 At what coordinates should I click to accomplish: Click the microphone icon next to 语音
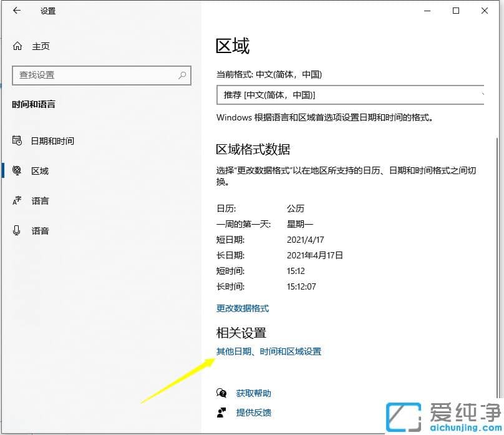click(x=17, y=230)
